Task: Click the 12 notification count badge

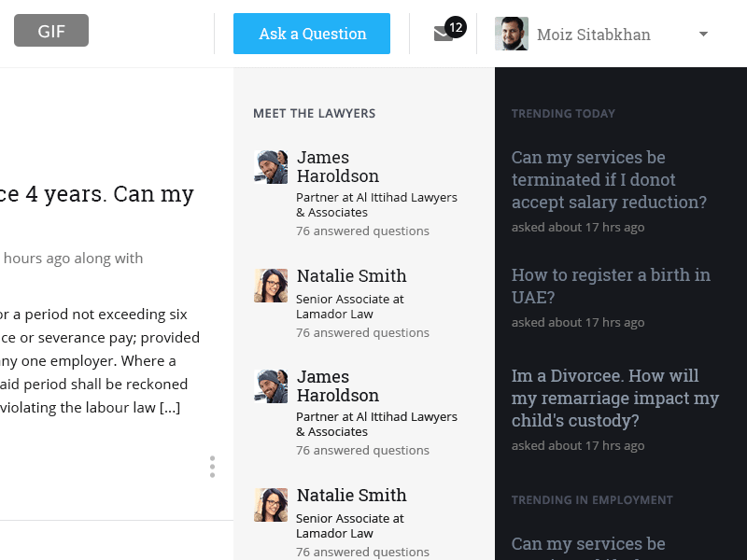Action: coord(456,27)
